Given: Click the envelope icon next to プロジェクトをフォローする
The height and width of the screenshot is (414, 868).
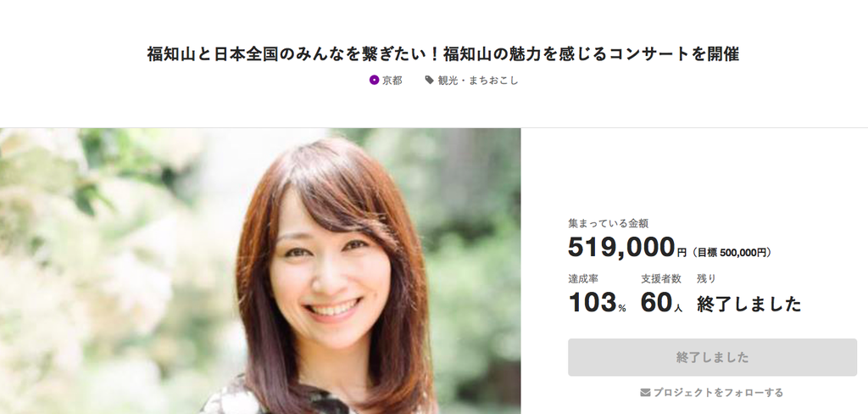Looking at the screenshot, I should pos(645,393).
